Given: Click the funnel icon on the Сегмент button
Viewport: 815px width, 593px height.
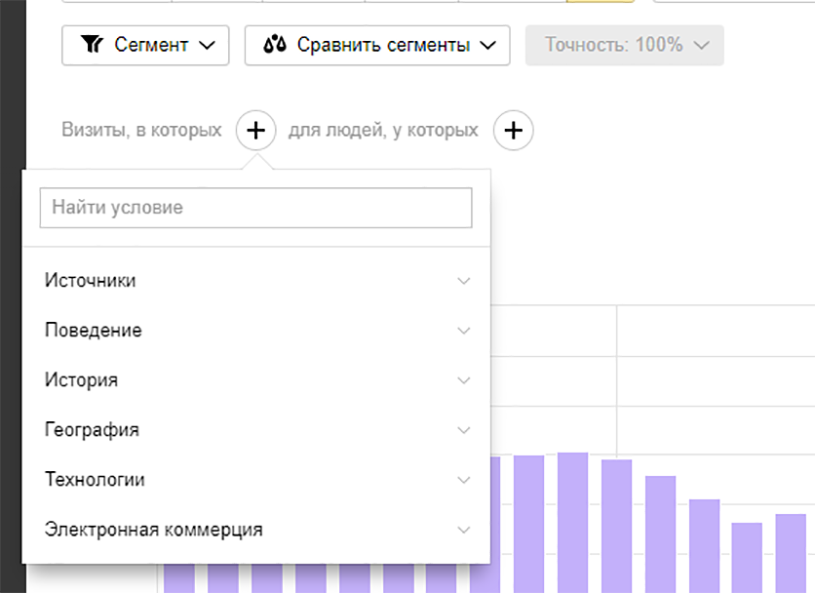Looking at the screenshot, I should coord(91,45).
